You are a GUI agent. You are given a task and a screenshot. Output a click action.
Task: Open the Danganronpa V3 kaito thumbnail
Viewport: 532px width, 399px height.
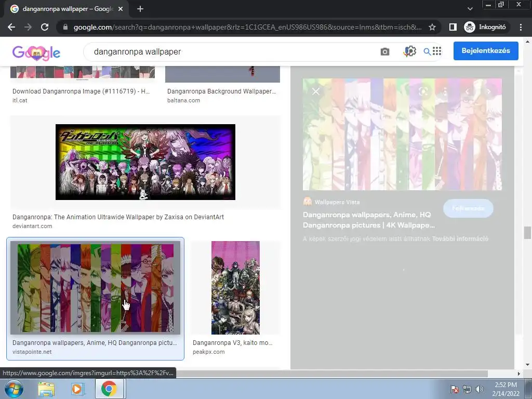(x=235, y=288)
